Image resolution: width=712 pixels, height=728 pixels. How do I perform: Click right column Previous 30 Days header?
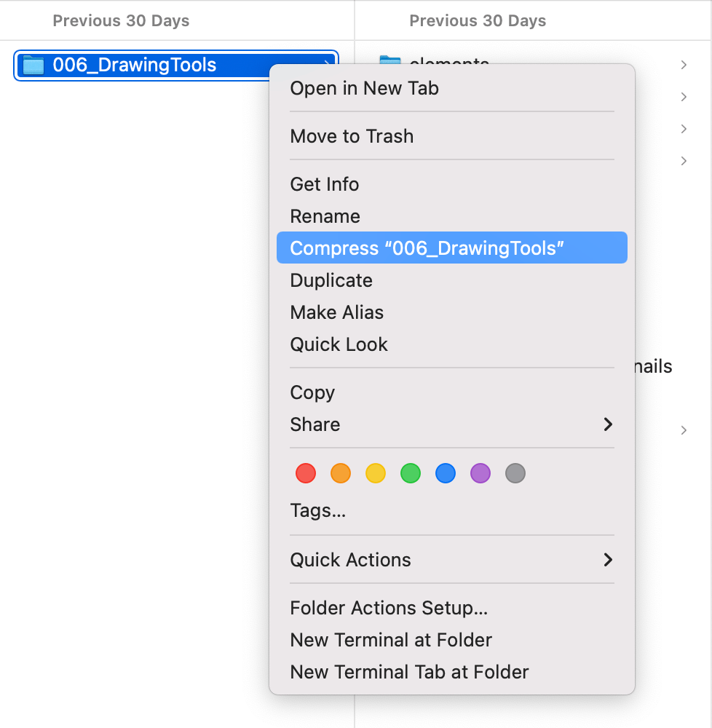coord(478,21)
